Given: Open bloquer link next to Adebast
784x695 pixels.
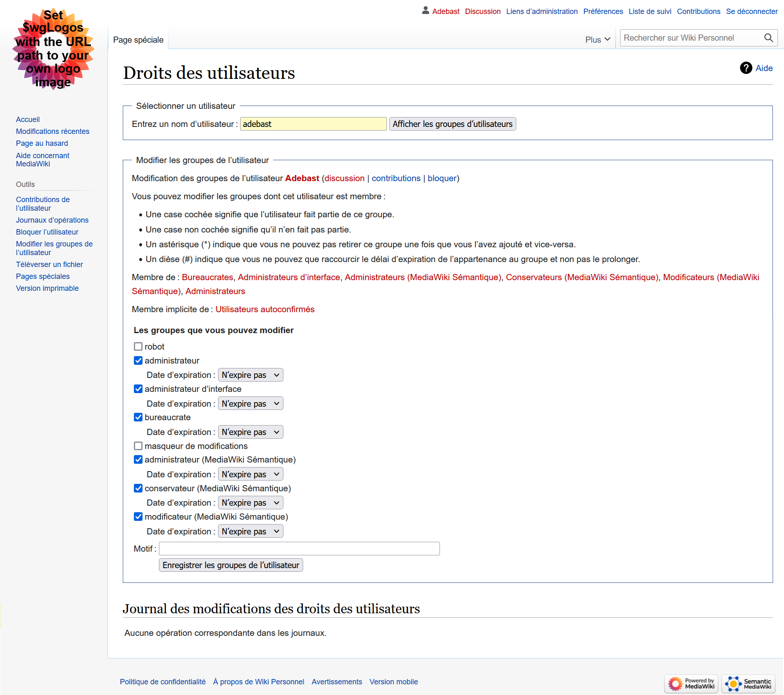Looking at the screenshot, I should pyautogui.click(x=442, y=178).
